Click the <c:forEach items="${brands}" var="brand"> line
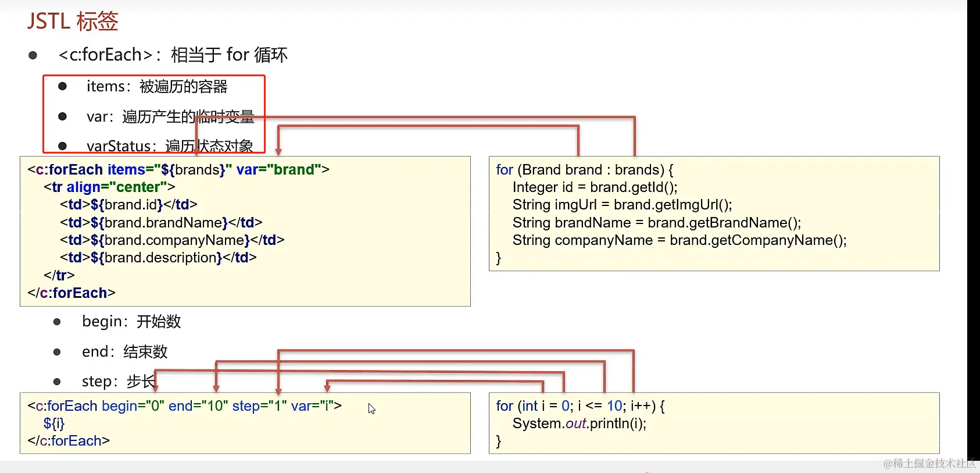The image size is (980, 473). (x=178, y=169)
